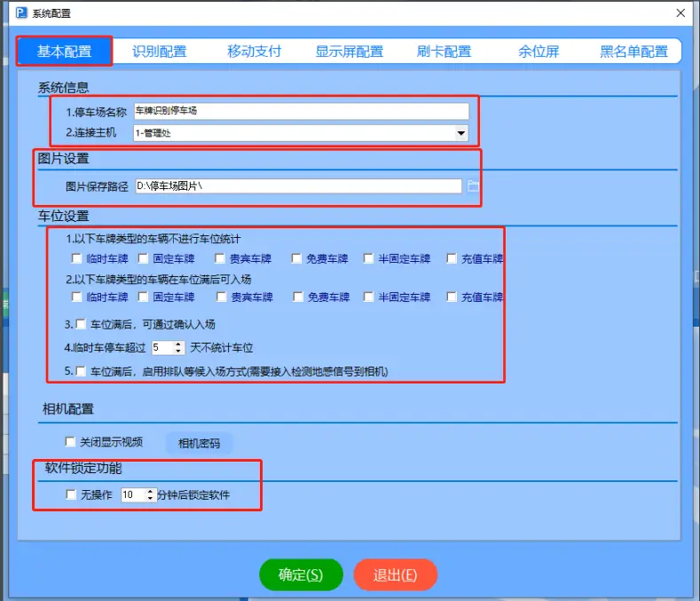Decrease lock minutes stepper down arrow
This screenshot has width=700, height=601.
pyautogui.click(x=150, y=498)
